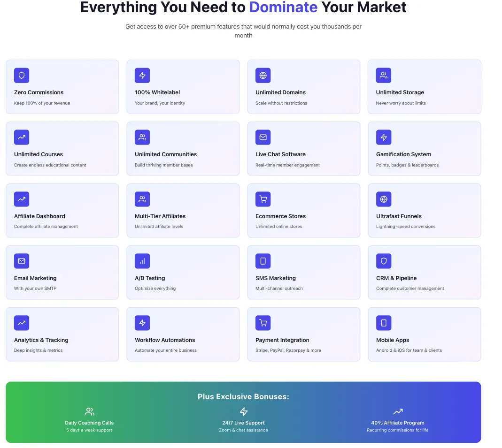Click 'Real-time member engagement' text

tap(287, 165)
